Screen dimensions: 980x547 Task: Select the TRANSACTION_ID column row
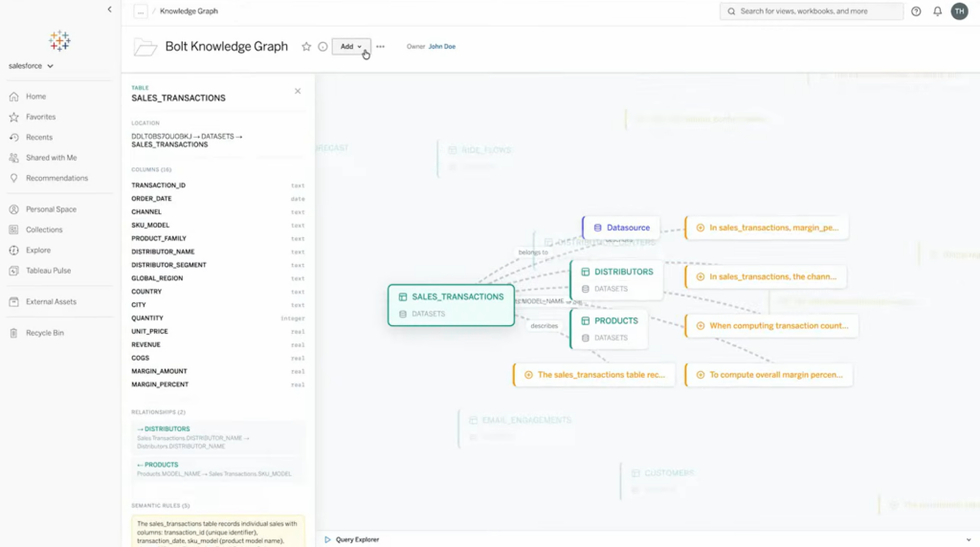[218, 186]
